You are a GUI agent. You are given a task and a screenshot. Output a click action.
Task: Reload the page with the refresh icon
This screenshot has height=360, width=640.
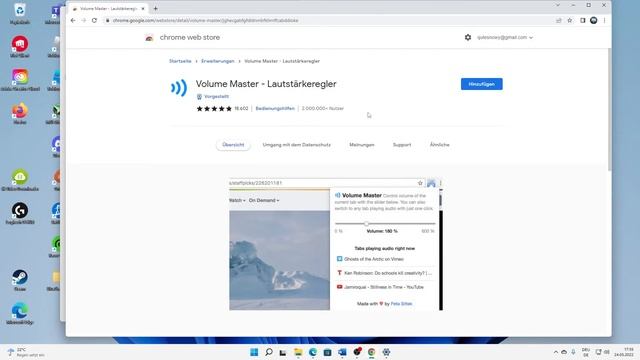[x=94, y=20]
